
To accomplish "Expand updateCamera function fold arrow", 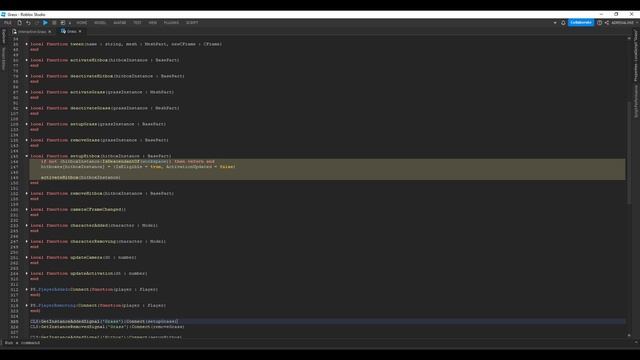I will click(x=27, y=258).
